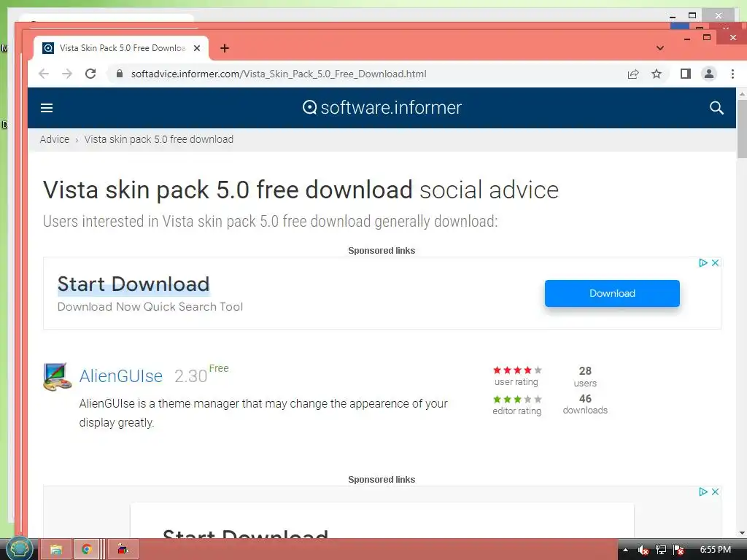
Task: Go to Advice breadcrumb
Action: pos(54,139)
